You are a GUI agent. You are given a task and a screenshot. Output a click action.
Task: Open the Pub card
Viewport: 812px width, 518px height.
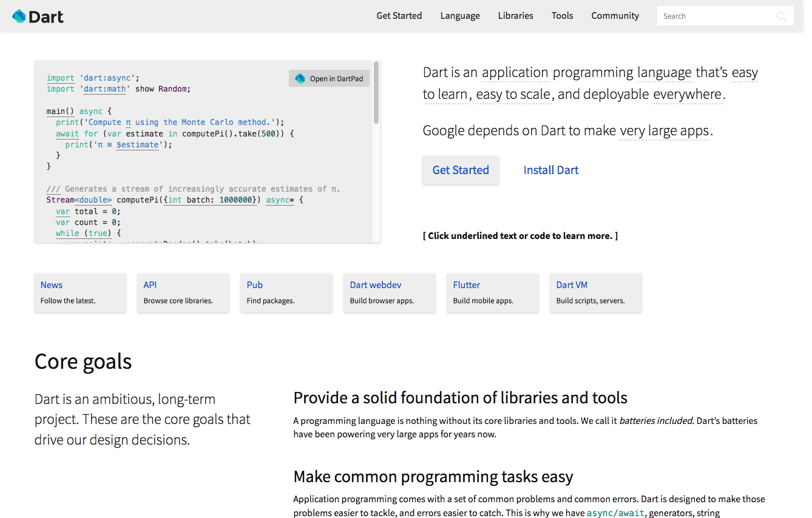(286, 293)
